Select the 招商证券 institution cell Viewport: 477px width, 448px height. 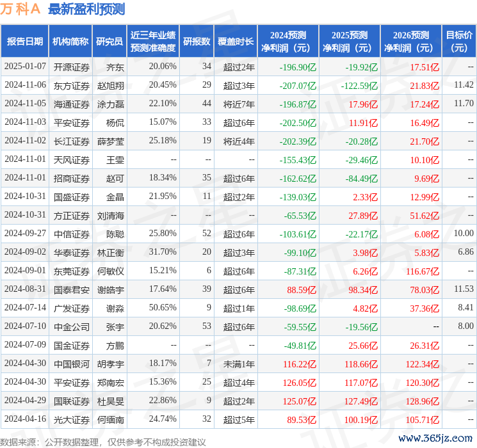point(72,179)
